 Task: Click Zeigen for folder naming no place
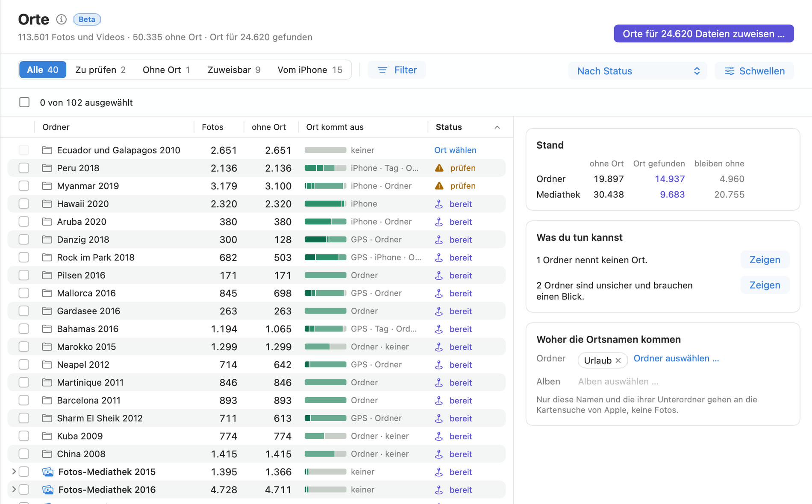765,260
